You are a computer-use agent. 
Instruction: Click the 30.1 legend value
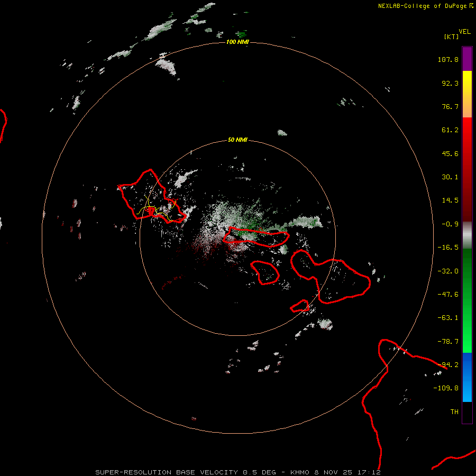coord(450,177)
